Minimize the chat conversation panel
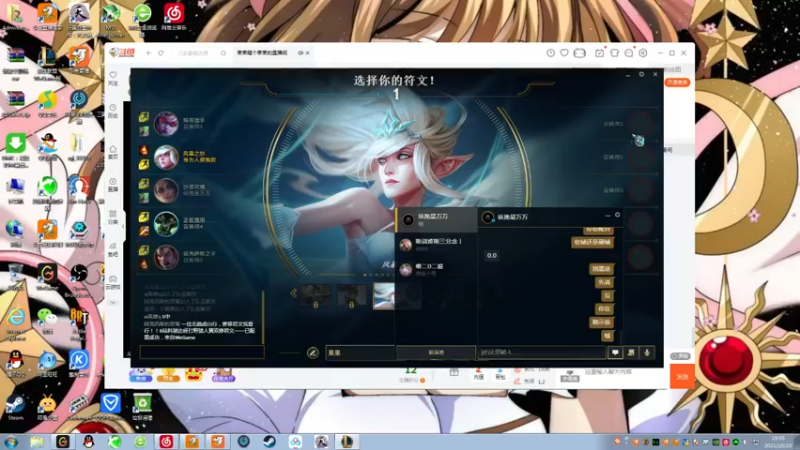The width and height of the screenshot is (800, 450). point(608,216)
